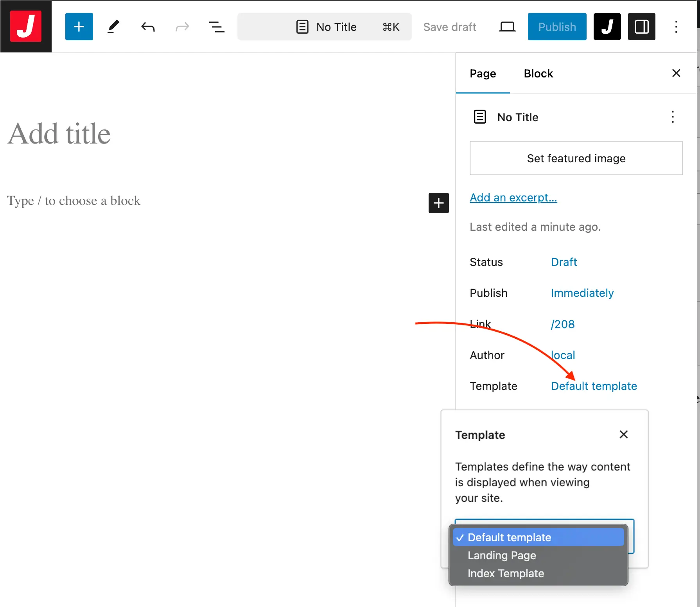
Task: Add block with black plus button
Action: point(438,203)
